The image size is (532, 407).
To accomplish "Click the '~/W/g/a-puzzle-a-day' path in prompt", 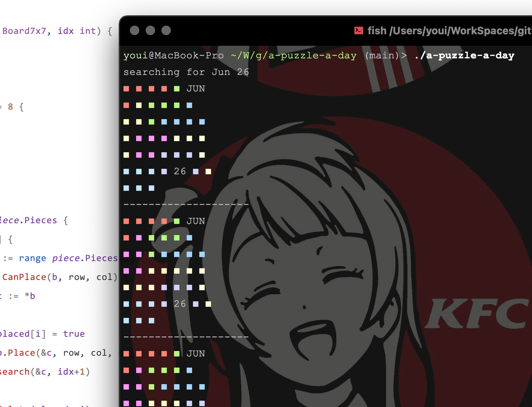I will (x=294, y=56).
